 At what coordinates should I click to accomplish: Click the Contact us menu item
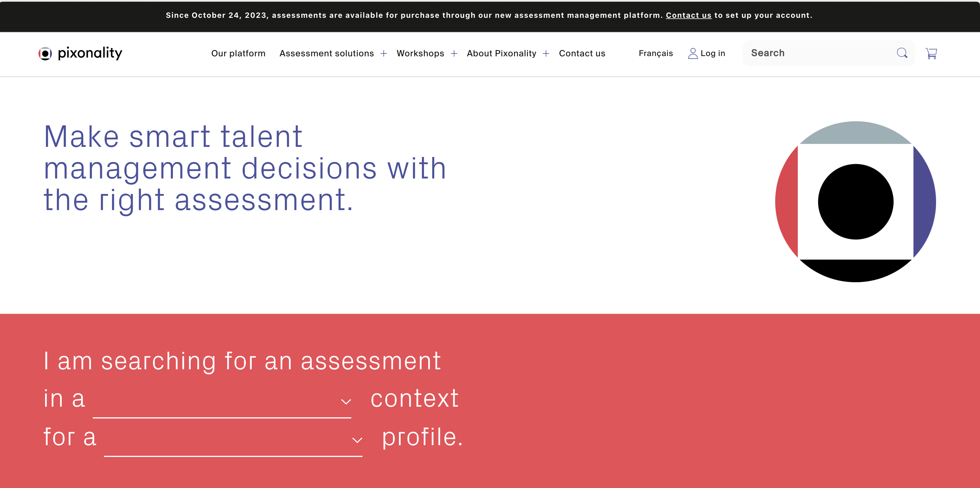582,53
